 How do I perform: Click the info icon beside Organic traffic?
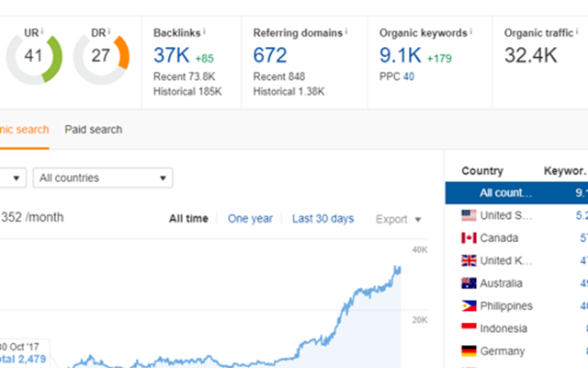(x=577, y=31)
